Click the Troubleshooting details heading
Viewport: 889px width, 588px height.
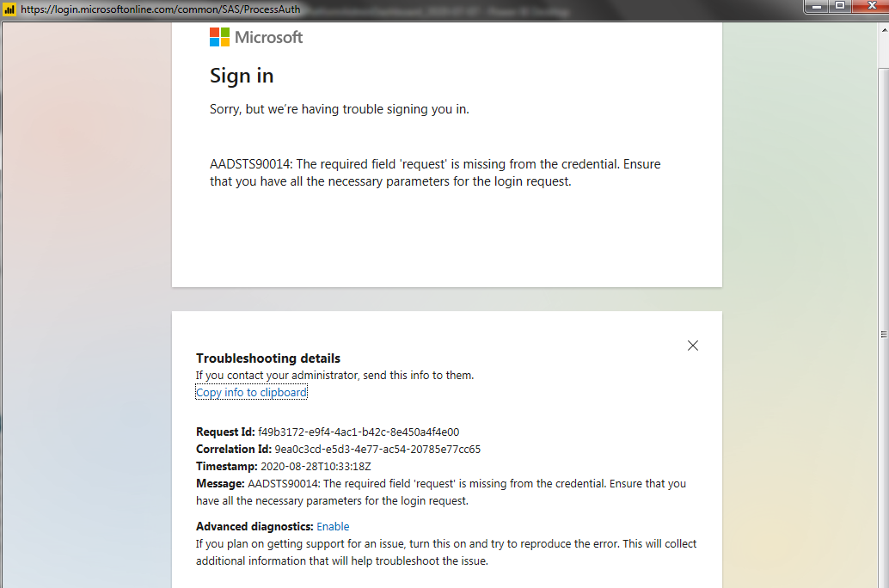[268, 358]
